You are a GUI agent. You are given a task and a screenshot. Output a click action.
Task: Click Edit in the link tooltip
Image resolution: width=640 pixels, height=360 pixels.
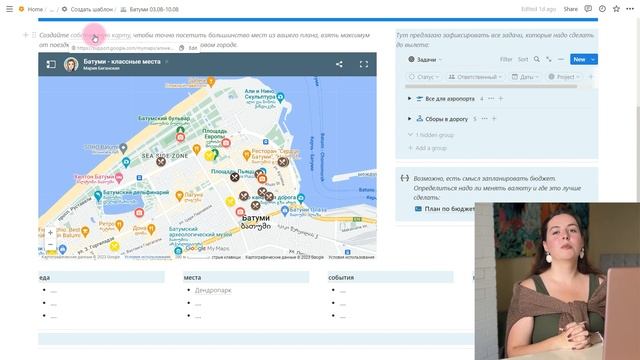pos(193,48)
